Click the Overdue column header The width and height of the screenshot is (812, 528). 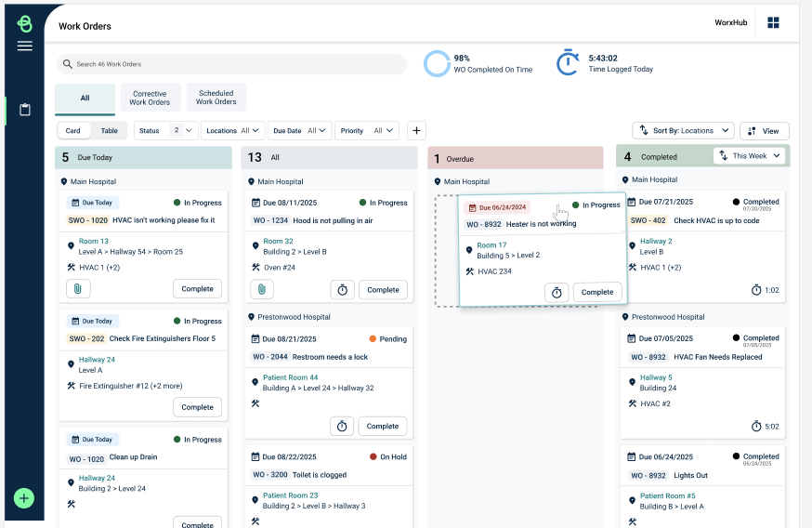coord(516,158)
